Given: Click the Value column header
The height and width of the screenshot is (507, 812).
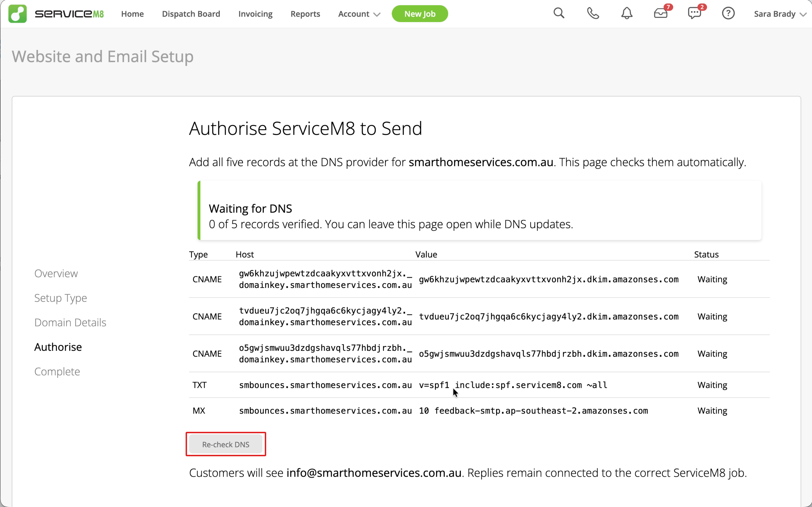Looking at the screenshot, I should tap(426, 254).
